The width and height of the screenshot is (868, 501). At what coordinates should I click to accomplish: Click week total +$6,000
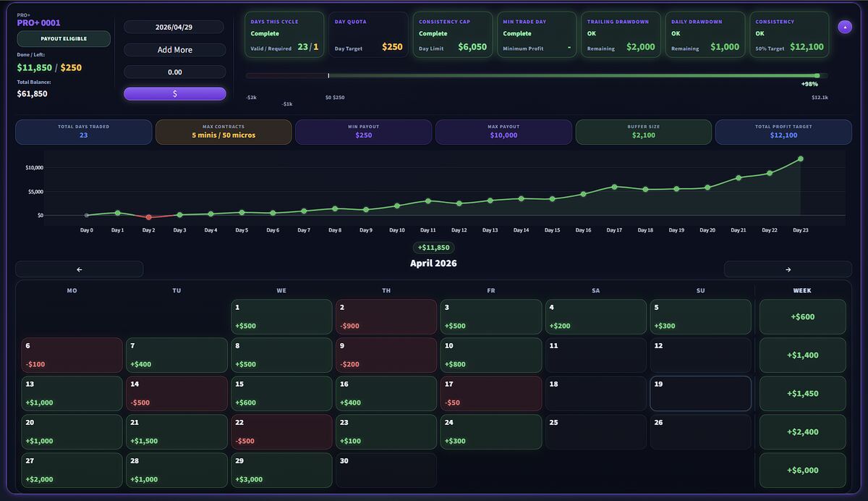click(x=802, y=471)
